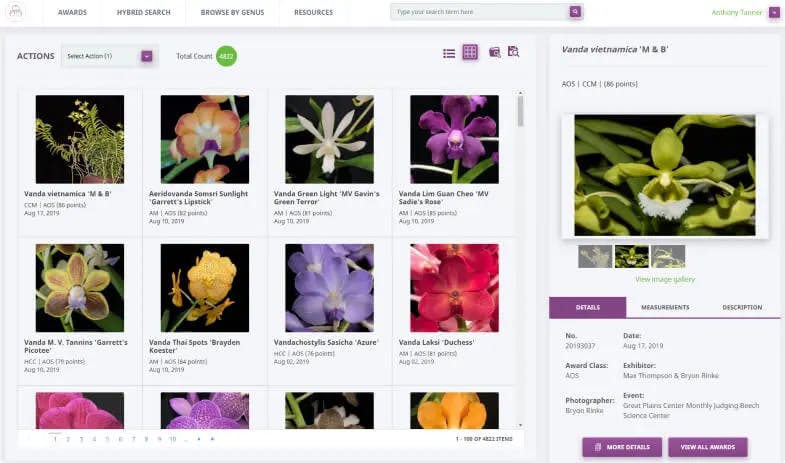Select third gallery thumbnail in detail panel
The image size is (785, 463).
click(668, 256)
